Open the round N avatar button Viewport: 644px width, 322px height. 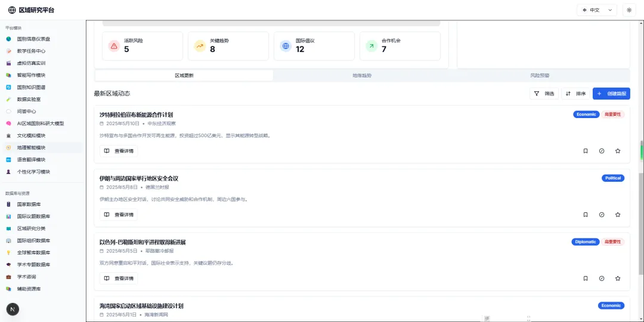[x=13, y=309]
